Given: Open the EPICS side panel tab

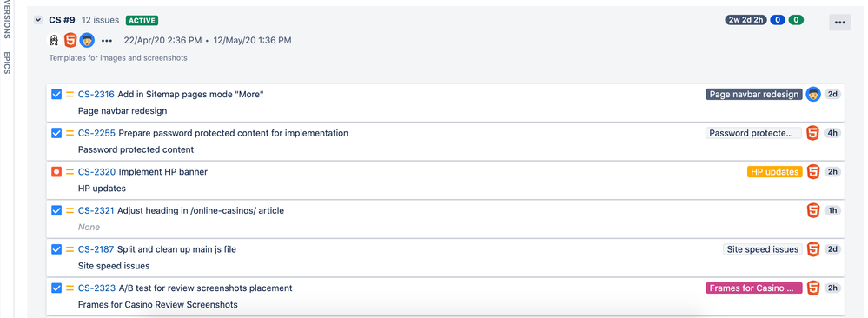Looking at the screenshot, I should pos(7,63).
